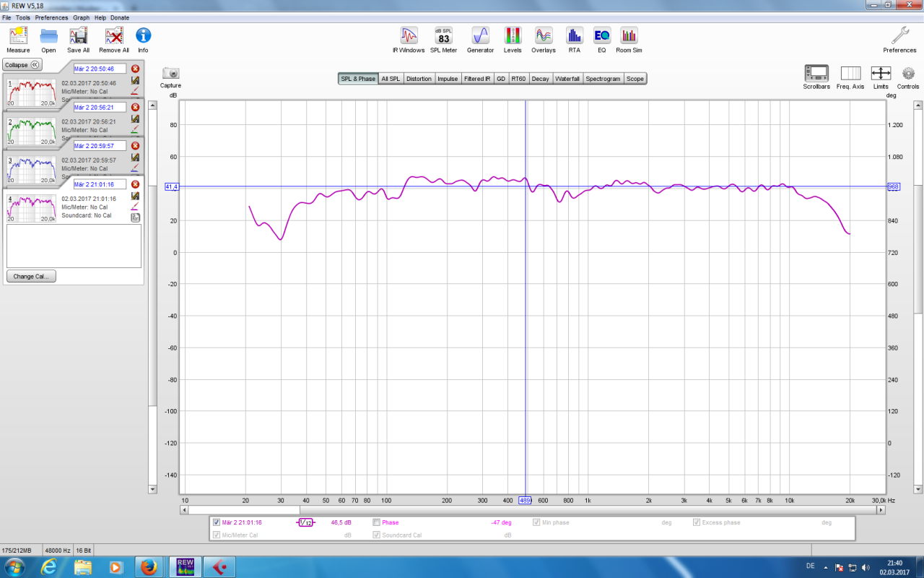Screen dimensions: 924x578
Task: Capture the graph as an image
Action: click(170, 77)
